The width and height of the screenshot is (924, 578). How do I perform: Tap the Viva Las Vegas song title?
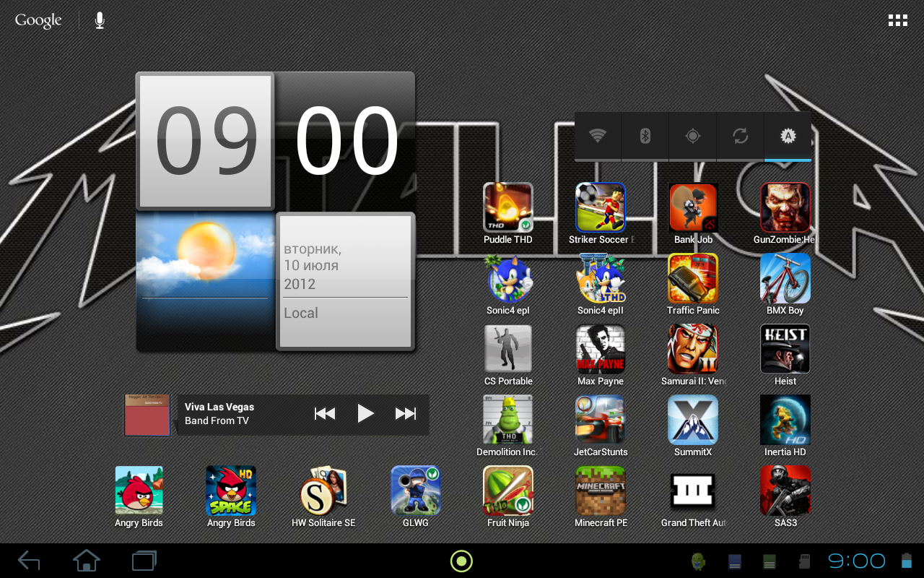click(x=219, y=407)
